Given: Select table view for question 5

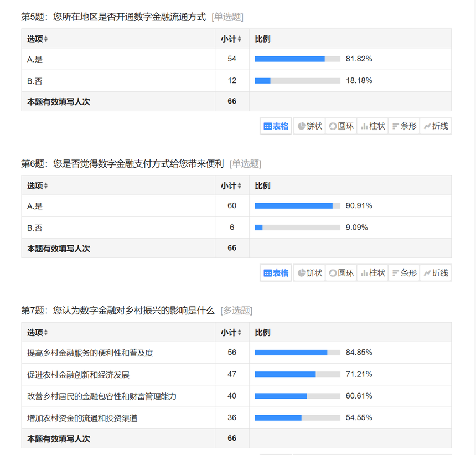Looking at the screenshot, I should [x=276, y=126].
